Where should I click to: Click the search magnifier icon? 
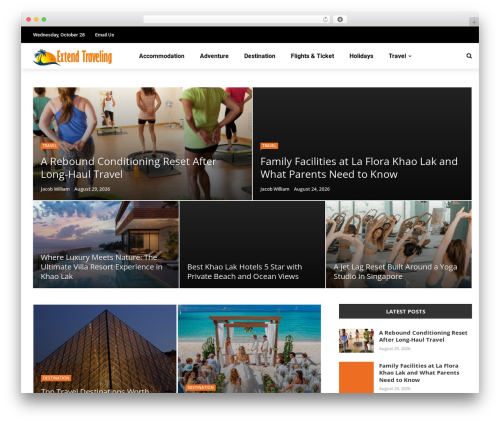point(469,56)
